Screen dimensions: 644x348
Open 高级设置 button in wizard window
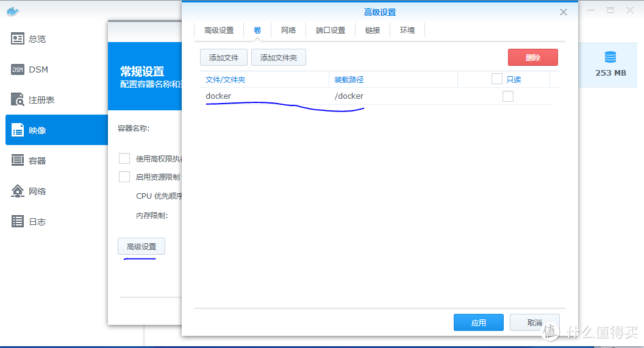(141, 246)
